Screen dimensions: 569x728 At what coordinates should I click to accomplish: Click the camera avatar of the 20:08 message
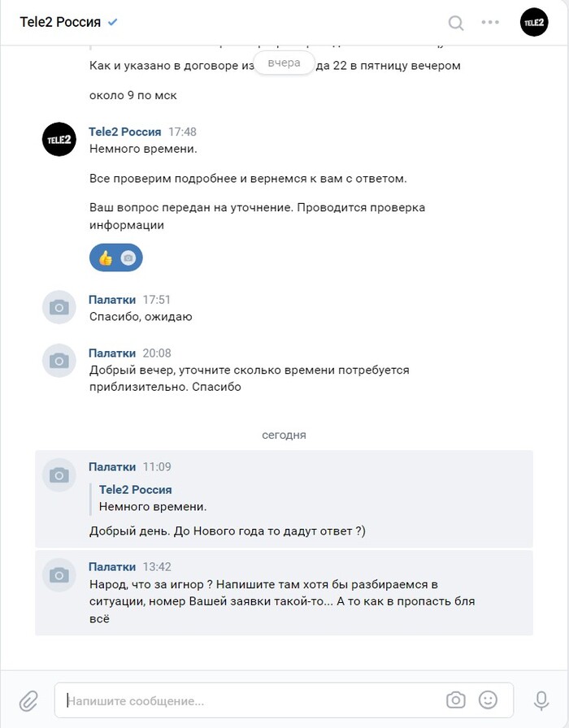pos(59,361)
